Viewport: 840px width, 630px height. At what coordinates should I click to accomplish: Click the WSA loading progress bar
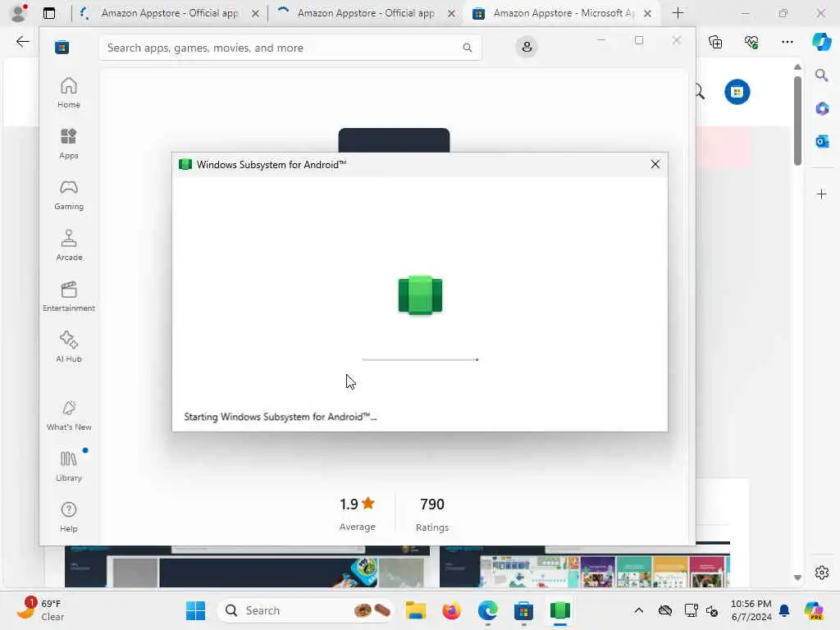pos(420,359)
